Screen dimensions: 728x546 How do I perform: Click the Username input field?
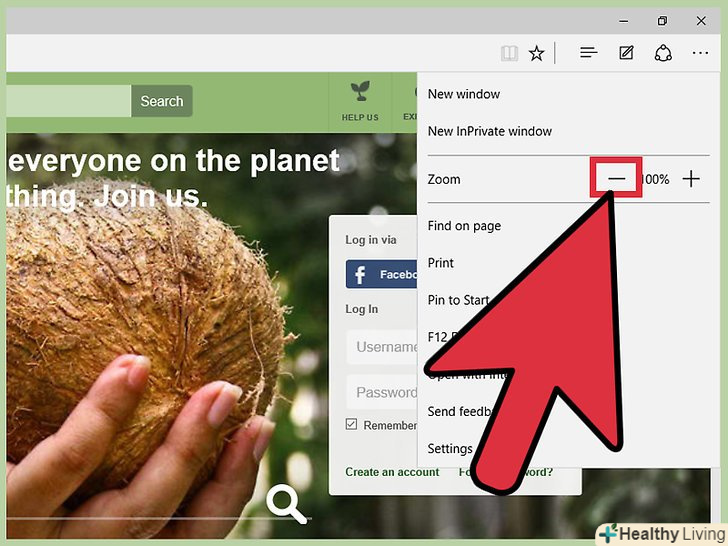[382, 347]
